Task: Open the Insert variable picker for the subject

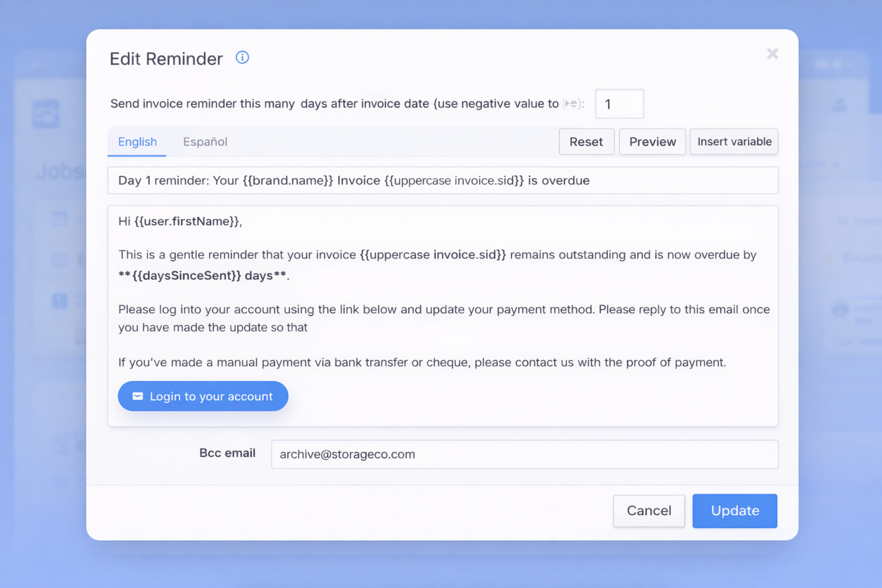Action: click(x=734, y=141)
